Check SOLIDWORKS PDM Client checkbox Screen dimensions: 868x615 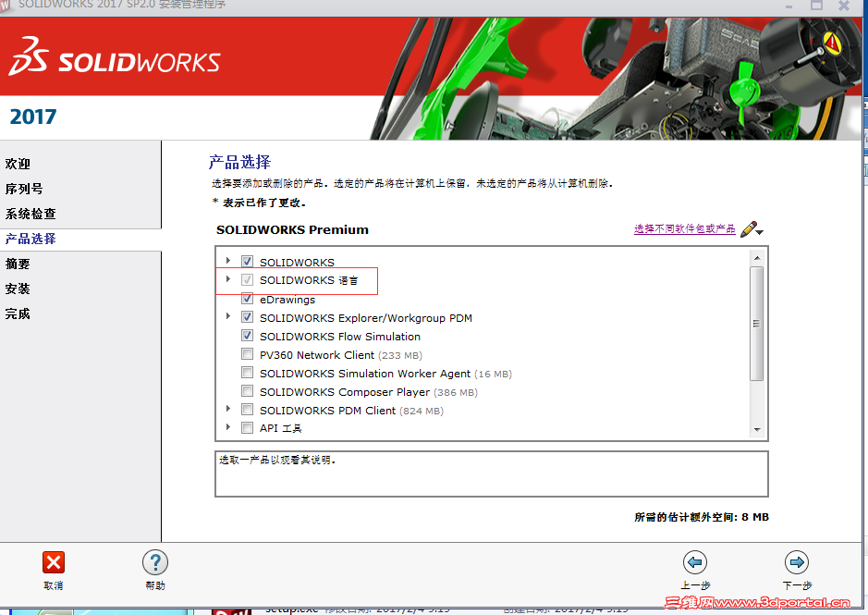pyautogui.click(x=247, y=410)
